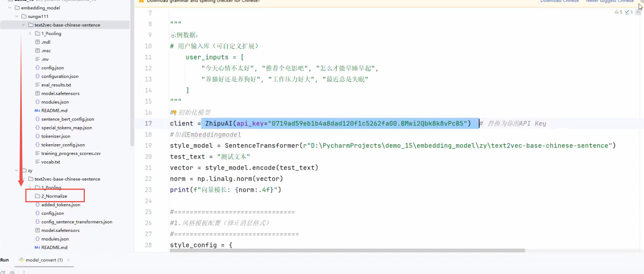
Task: Click the sungw111 folder icon
Action: (24, 16)
